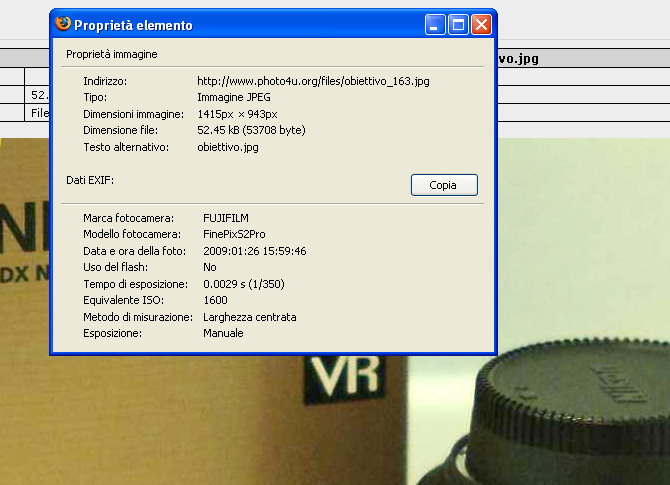Click the 'Immagine JPEG' type value
Viewport: 670px width, 485px height.
(234, 97)
